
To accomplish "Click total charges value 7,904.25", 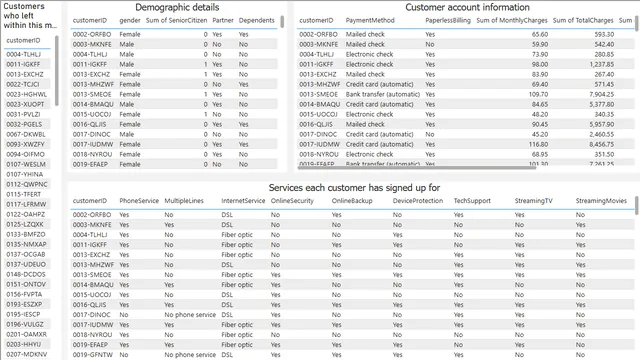I will pos(602,94).
